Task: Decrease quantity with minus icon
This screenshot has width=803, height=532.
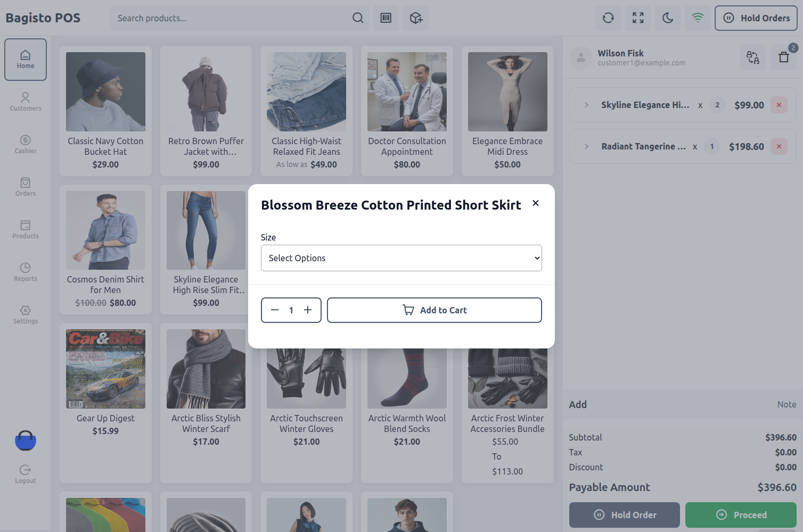Action: pos(275,310)
